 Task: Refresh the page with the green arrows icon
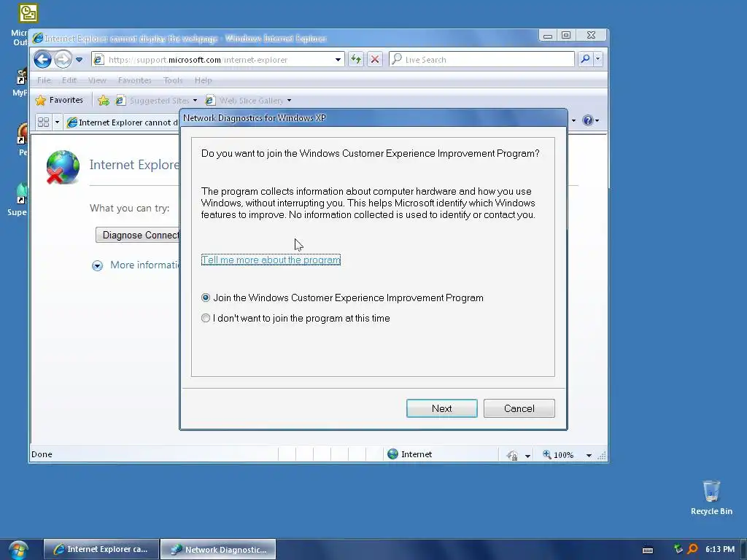tap(356, 60)
